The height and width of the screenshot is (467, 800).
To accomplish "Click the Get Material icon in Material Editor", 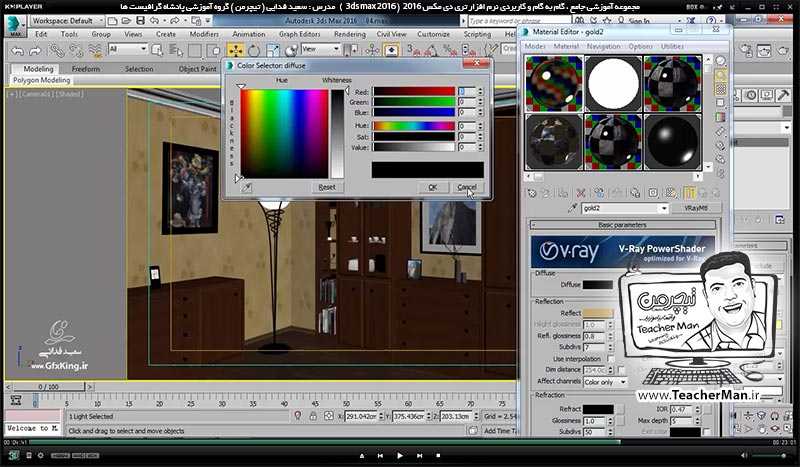I will (532, 192).
